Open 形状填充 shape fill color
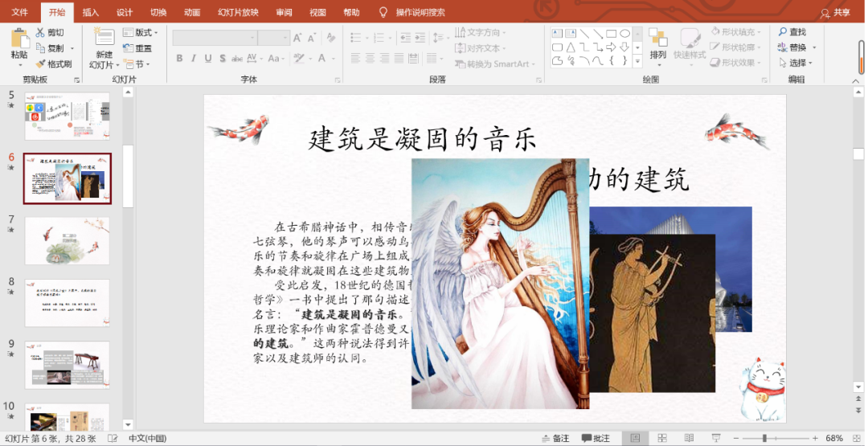Viewport: 868px width, 446px height. [x=736, y=31]
